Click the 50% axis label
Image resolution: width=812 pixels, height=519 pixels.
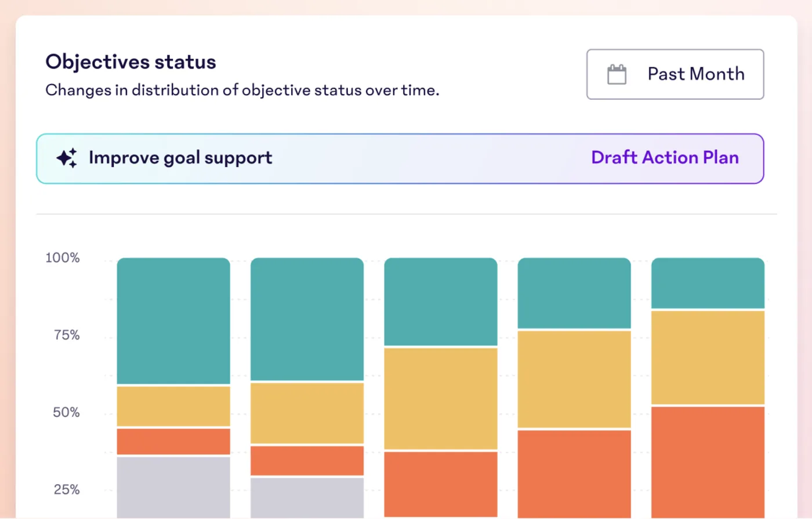66,412
